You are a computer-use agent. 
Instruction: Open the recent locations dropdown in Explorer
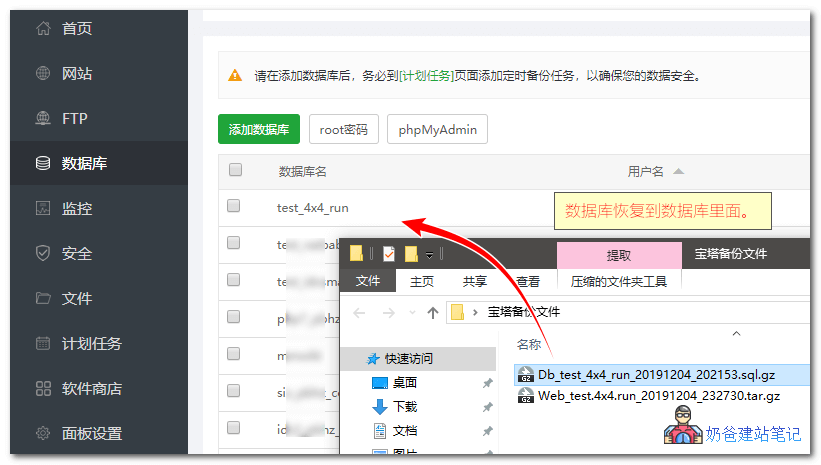click(413, 313)
